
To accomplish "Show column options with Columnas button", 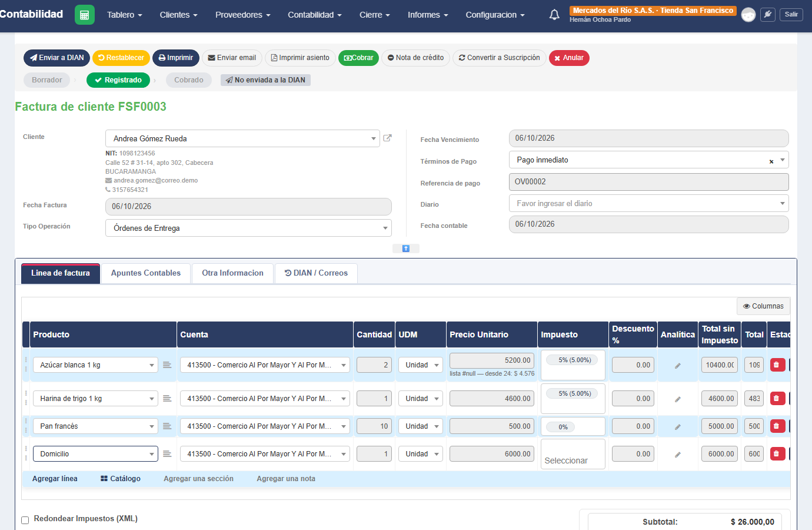I will point(763,306).
